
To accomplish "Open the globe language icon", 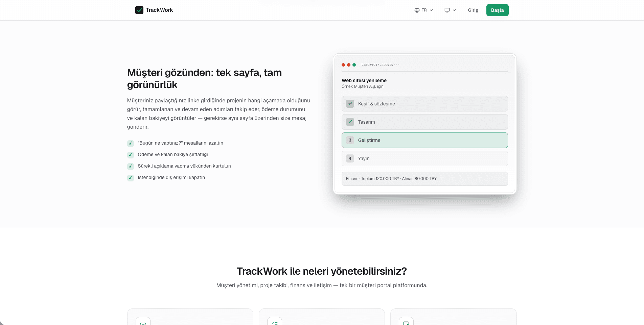I will tap(418, 10).
